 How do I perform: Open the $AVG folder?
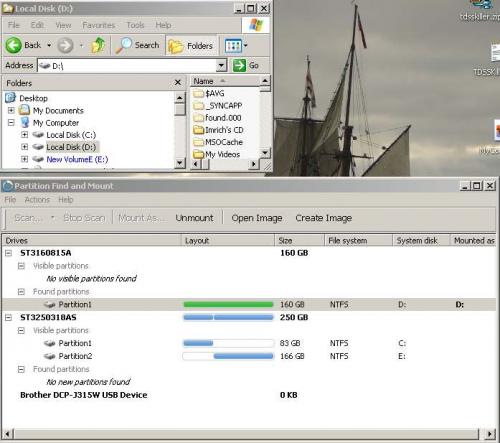pyautogui.click(x=209, y=93)
